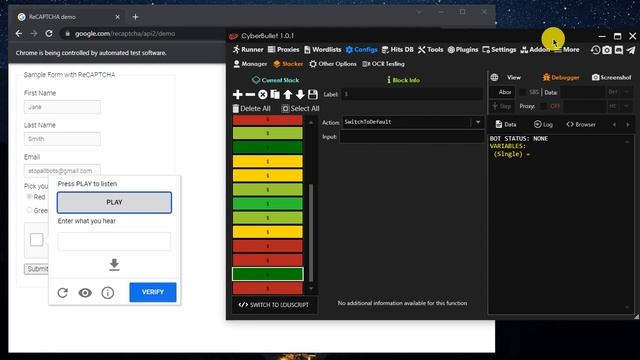This screenshot has width=640, height=360.
Task: Open the Wordlists section
Action: click(x=322, y=49)
